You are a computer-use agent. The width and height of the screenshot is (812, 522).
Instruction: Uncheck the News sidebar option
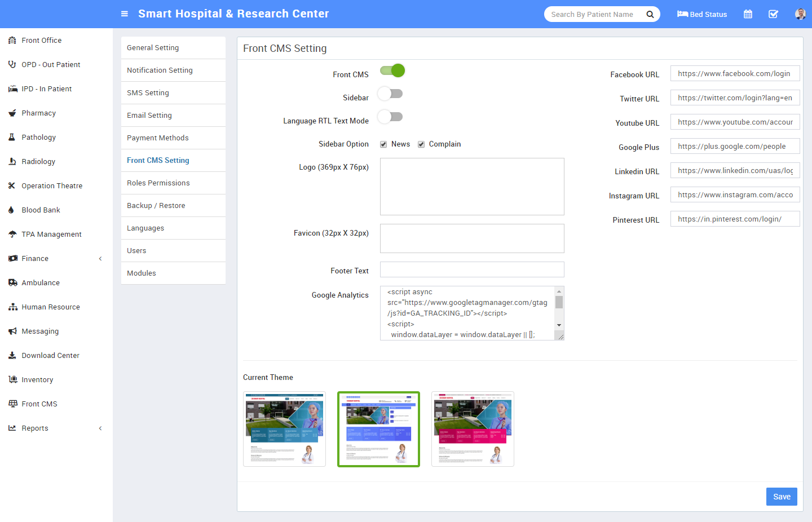[x=383, y=144]
